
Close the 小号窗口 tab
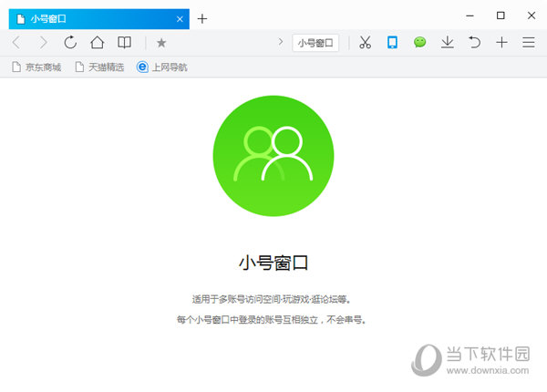(x=180, y=19)
